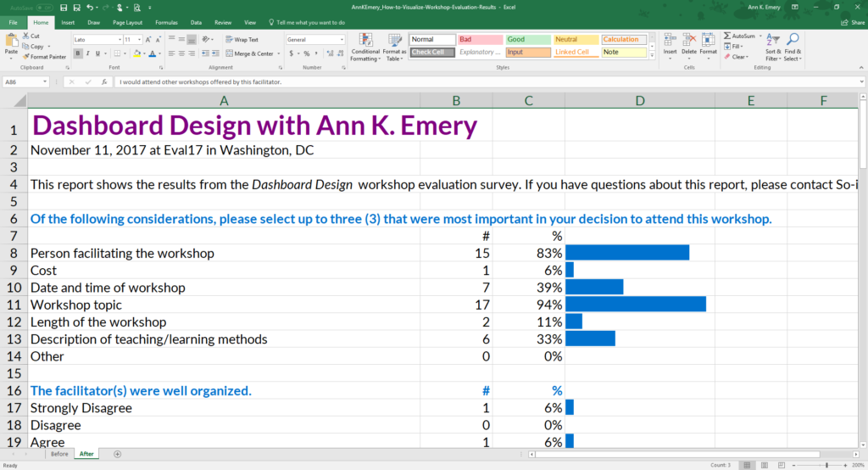868x470 pixels.
Task: Select column D header
Action: pyautogui.click(x=640, y=101)
